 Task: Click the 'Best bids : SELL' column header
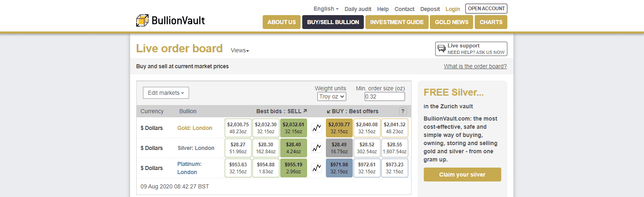coord(281,111)
